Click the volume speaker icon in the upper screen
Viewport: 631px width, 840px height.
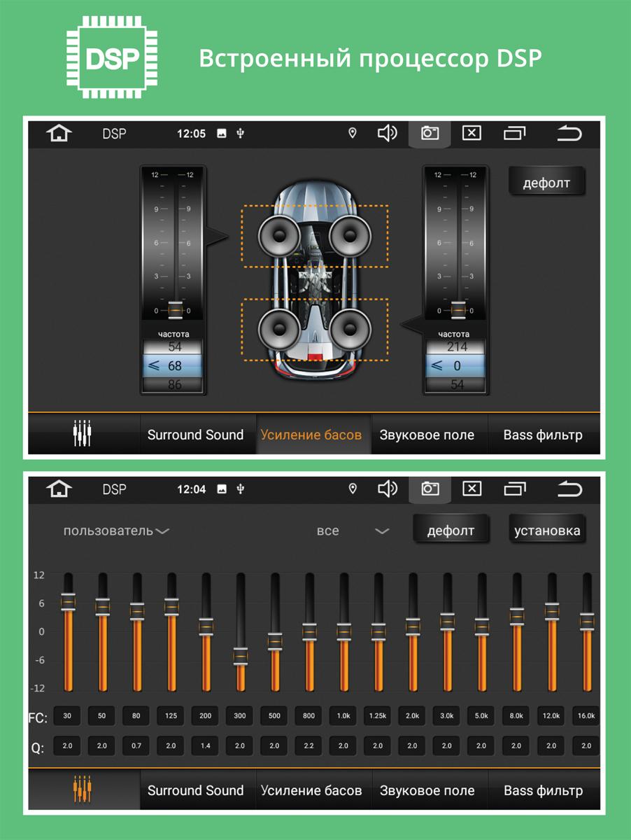pyautogui.click(x=387, y=133)
